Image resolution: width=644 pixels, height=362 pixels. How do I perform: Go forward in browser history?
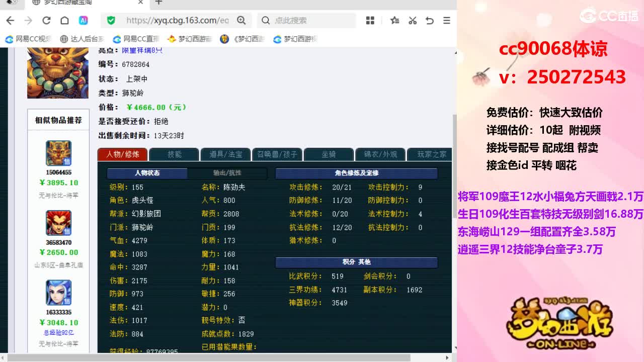28,21
